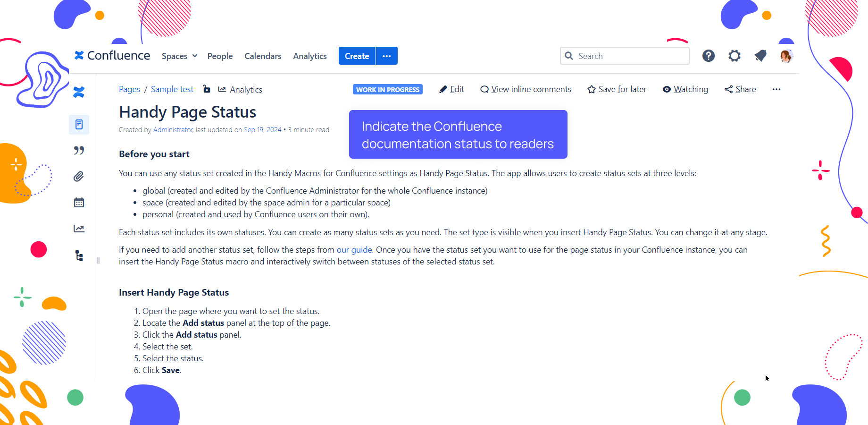This screenshot has height=425, width=868.
Task: Toggle the Watching eye button
Action: (685, 89)
